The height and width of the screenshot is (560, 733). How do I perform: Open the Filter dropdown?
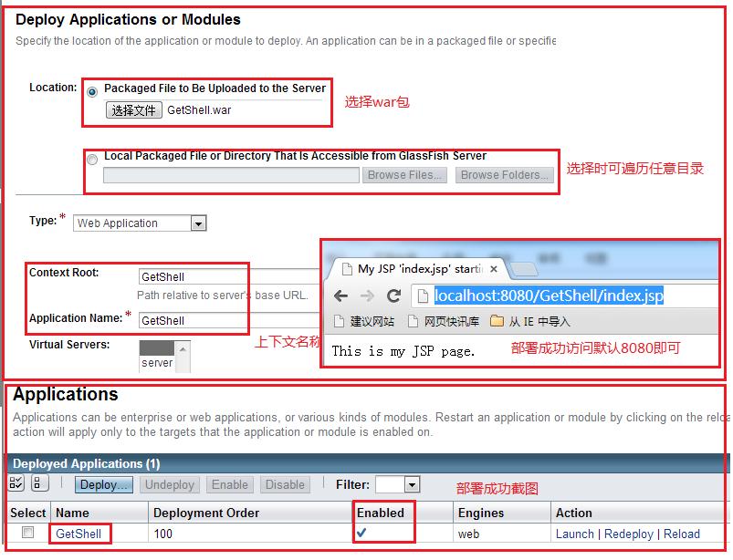397,484
